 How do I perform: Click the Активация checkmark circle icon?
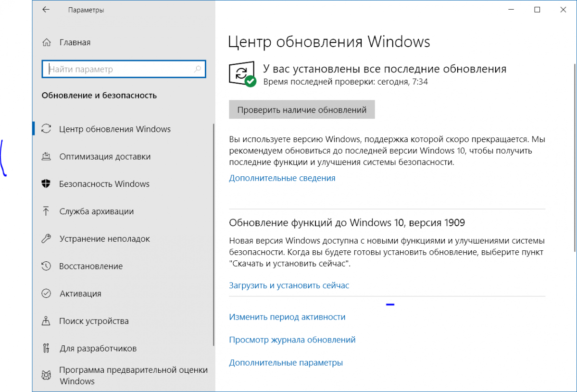point(47,294)
